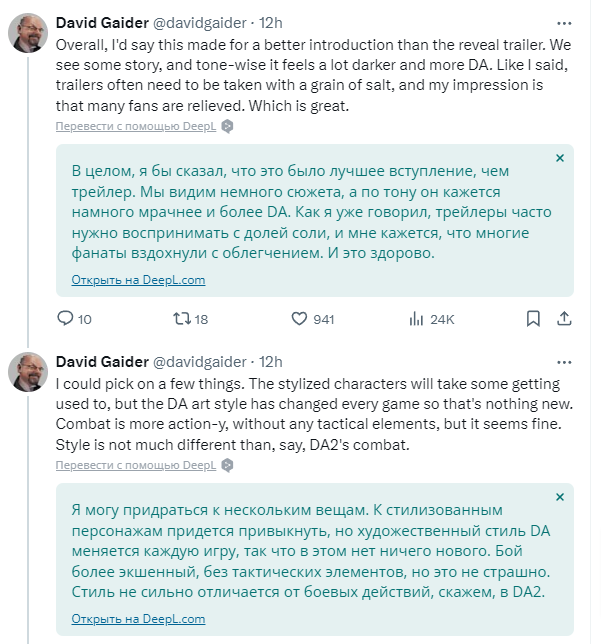Click DeepL icon under second tweet

click(x=227, y=465)
